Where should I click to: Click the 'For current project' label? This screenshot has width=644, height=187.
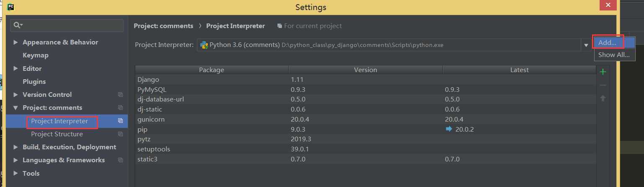pos(313,26)
